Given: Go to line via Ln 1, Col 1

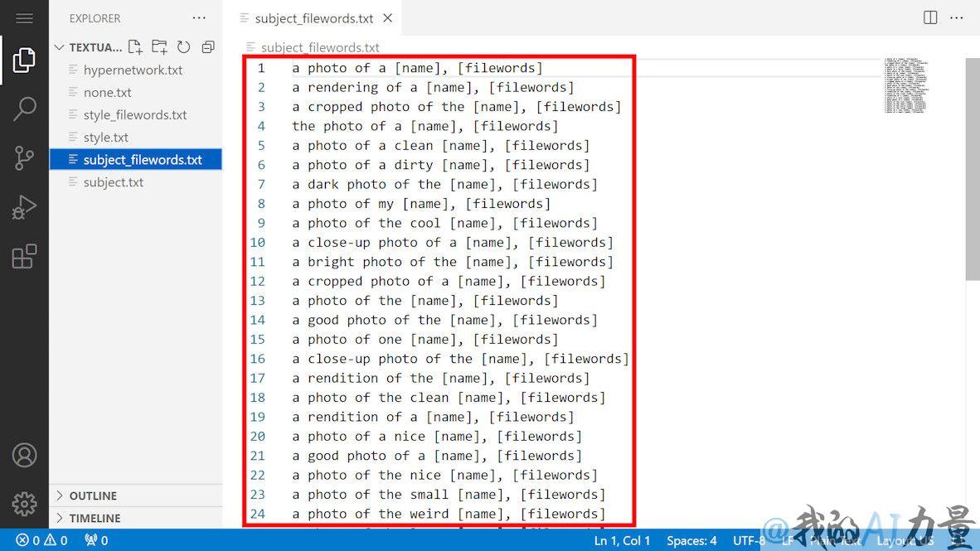Looking at the screenshot, I should click(622, 540).
